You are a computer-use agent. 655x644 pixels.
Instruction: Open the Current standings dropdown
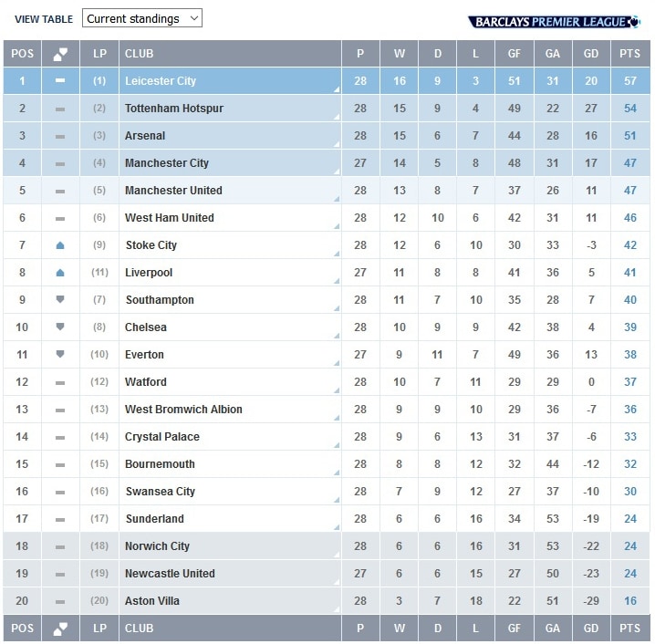142,18
